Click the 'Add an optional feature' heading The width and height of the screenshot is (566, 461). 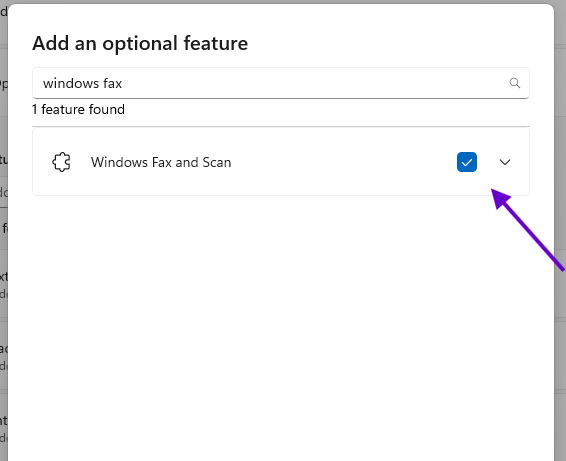140,44
